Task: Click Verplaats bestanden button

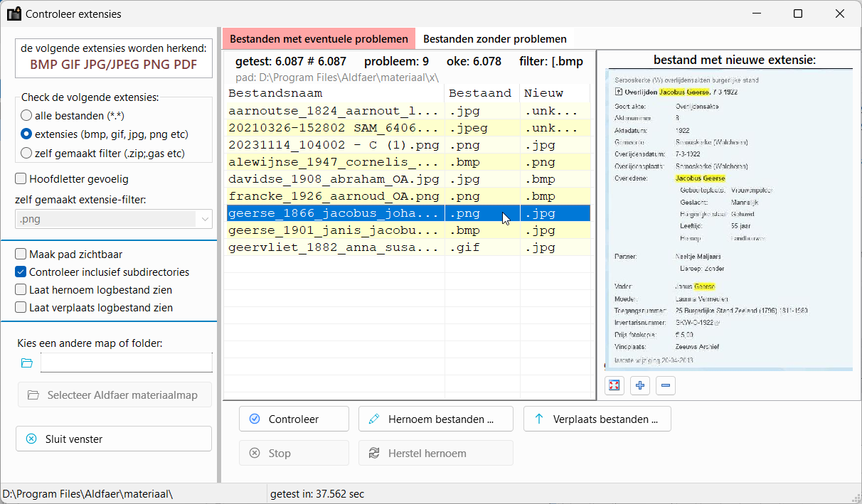Action: [597, 419]
